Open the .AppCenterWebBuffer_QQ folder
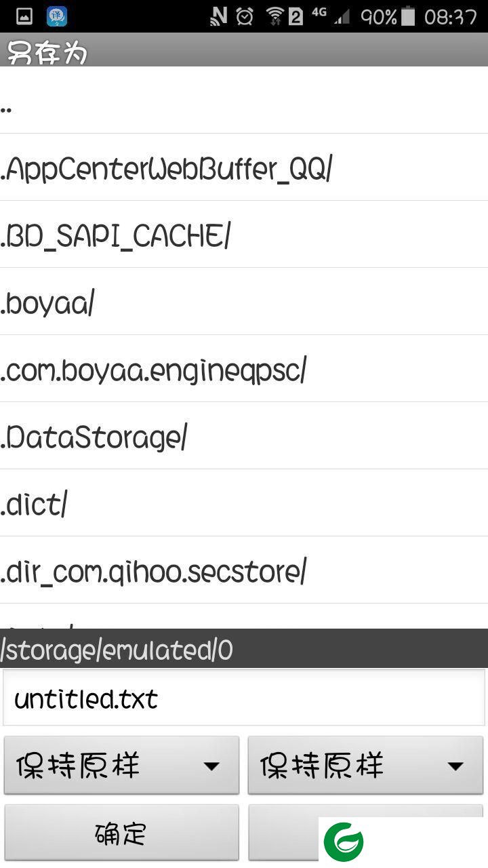This screenshot has width=488, height=868. (244, 167)
